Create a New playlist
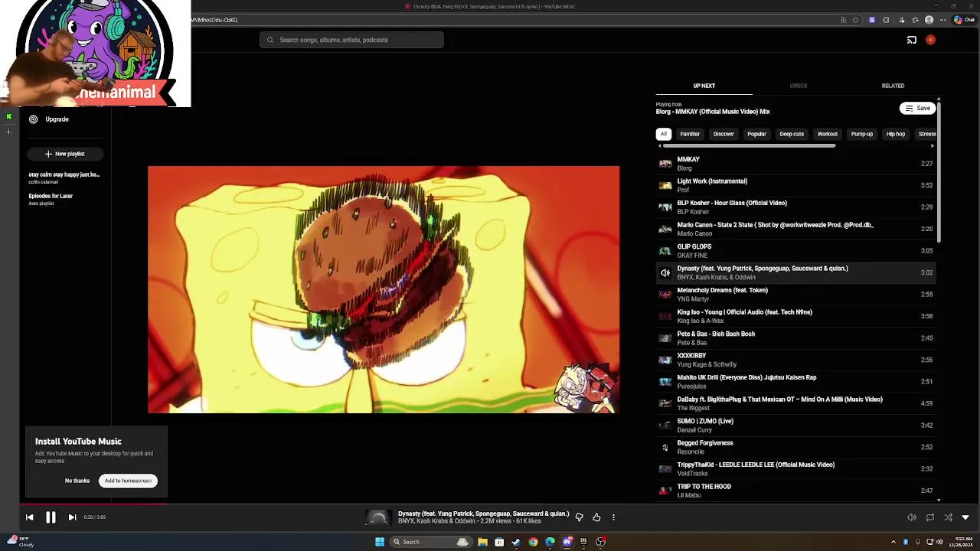 tap(64, 154)
